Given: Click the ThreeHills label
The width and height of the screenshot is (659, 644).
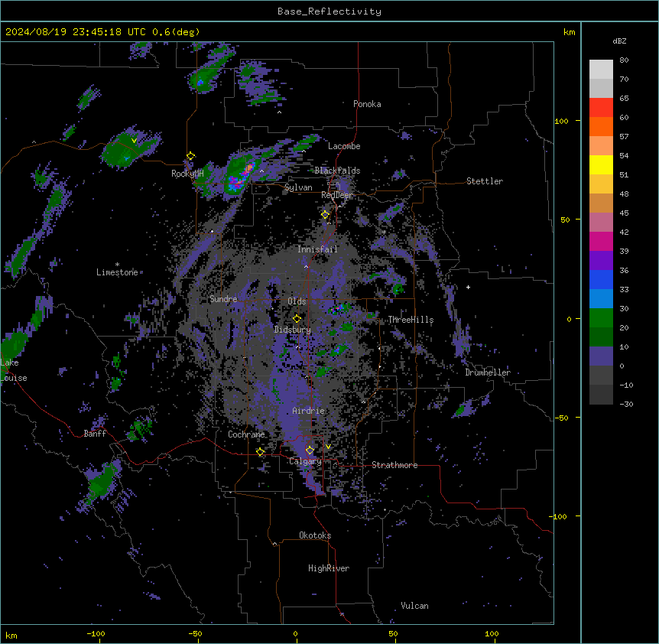Looking at the screenshot, I should click(411, 320).
